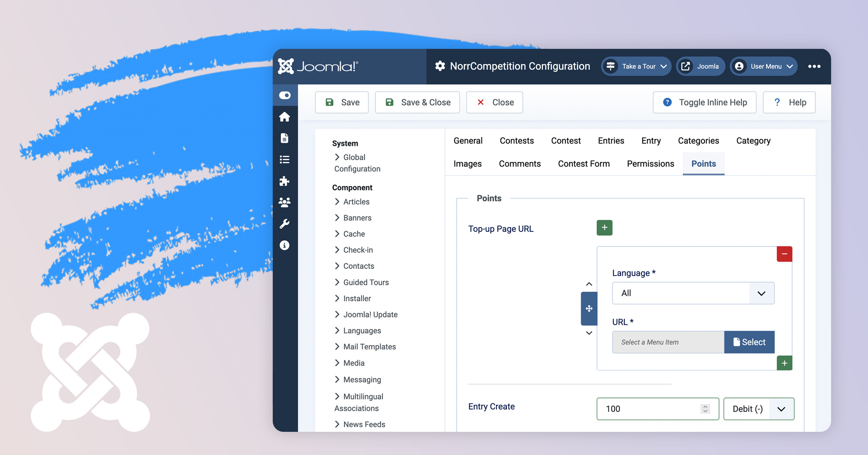Open the System wrench icon

click(285, 224)
